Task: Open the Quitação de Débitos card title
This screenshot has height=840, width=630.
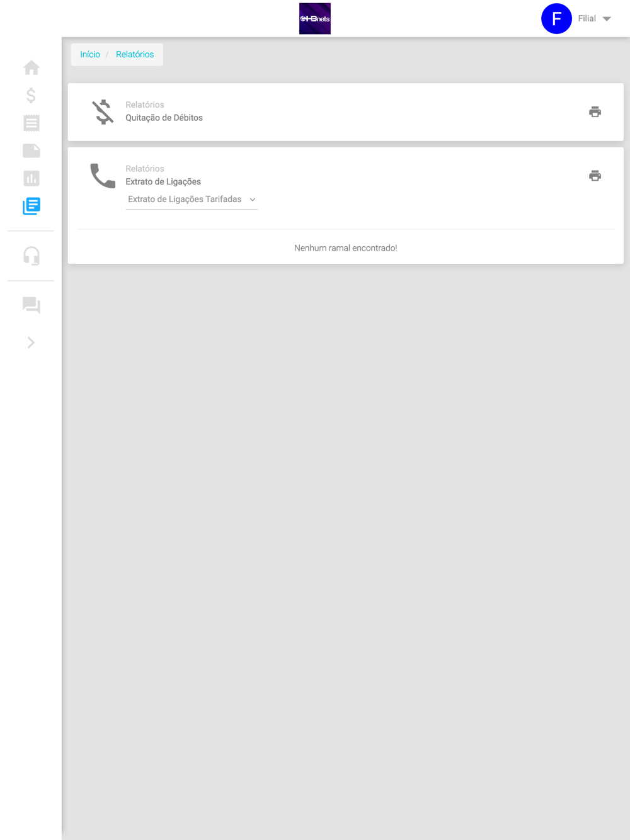Action: pyautogui.click(x=164, y=118)
